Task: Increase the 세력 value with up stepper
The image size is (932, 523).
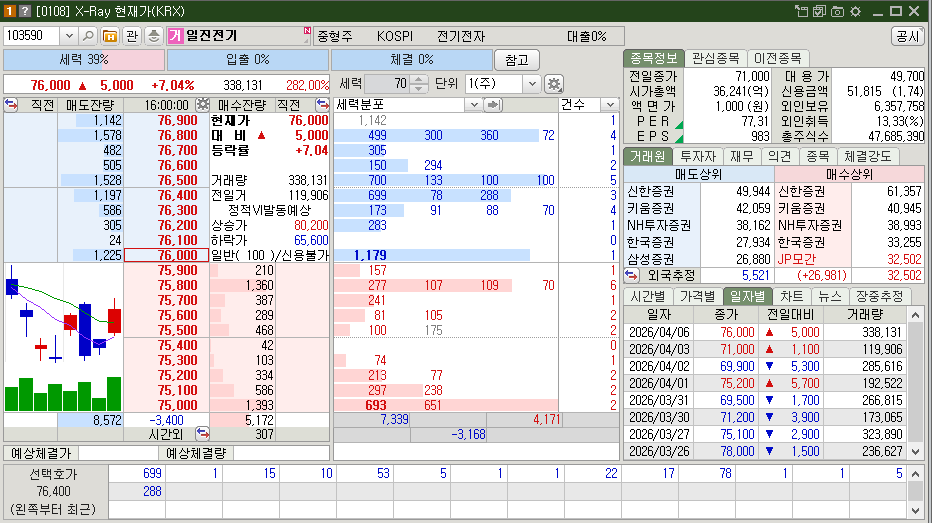Action: [418, 80]
